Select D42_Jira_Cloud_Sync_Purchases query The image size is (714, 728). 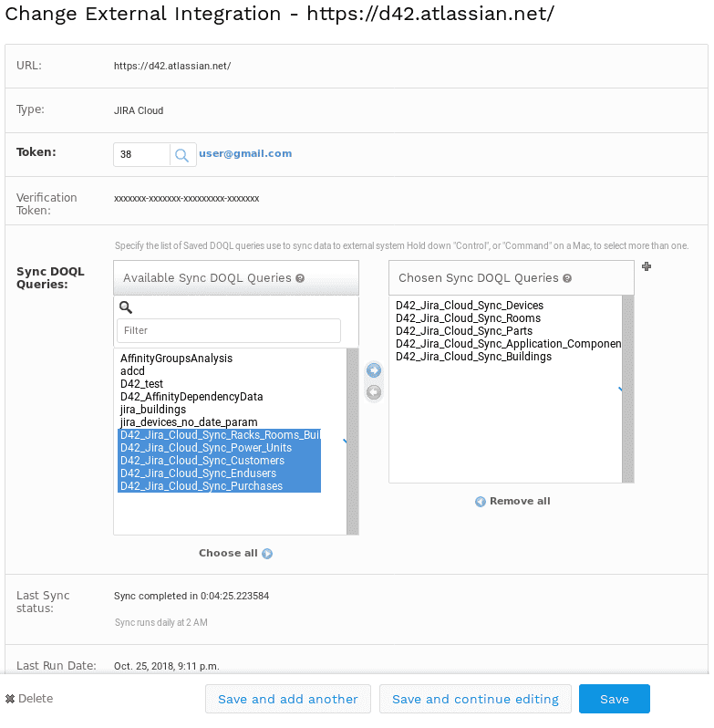(x=220, y=487)
